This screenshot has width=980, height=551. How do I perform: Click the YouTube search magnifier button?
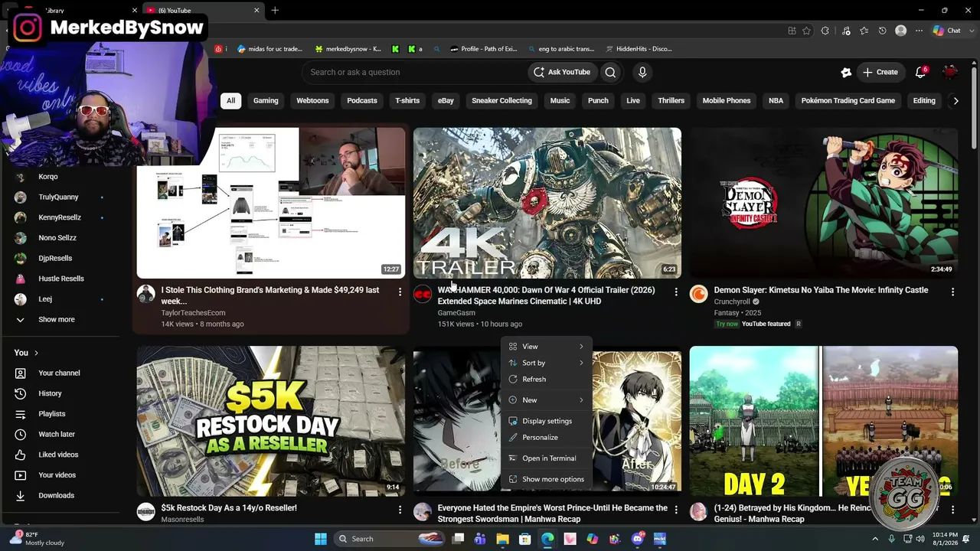click(x=610, y=72)
